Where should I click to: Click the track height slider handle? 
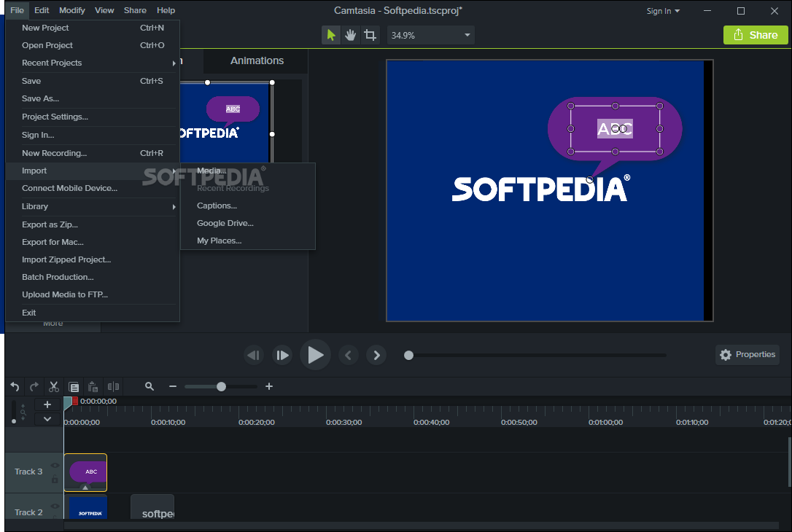[x=14, y=421]
